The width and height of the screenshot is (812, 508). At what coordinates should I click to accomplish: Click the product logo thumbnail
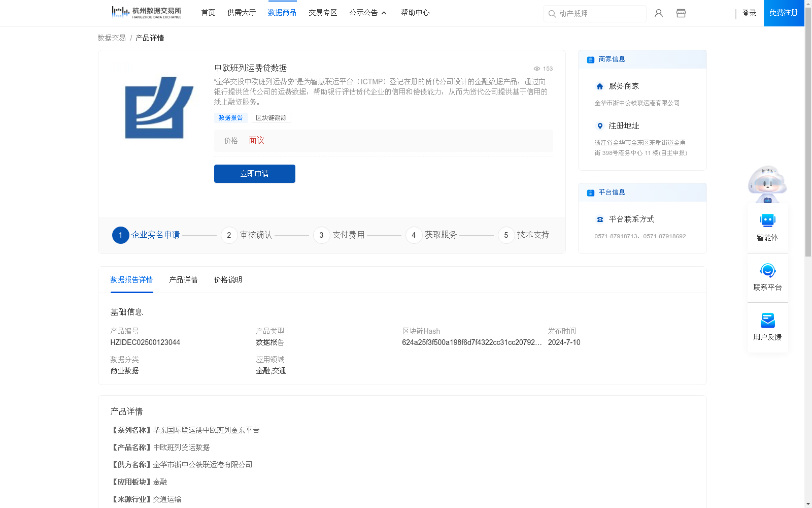[159, 108]
